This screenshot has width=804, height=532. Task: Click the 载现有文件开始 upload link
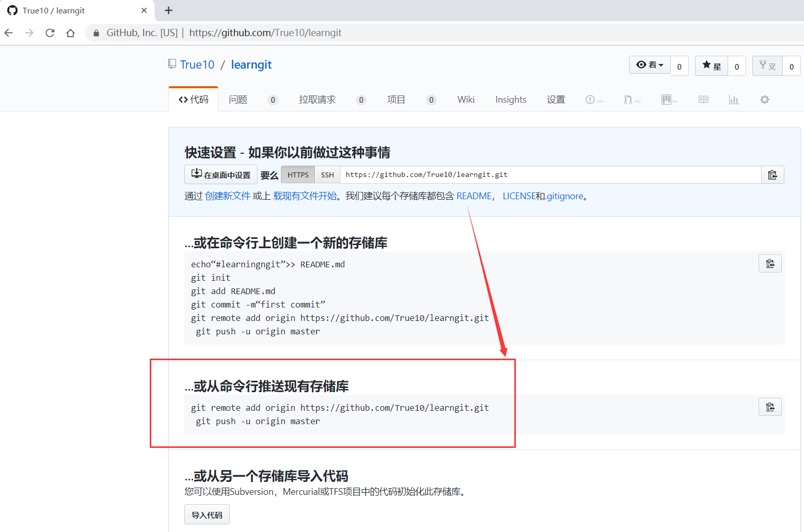(x=305, y=196)
